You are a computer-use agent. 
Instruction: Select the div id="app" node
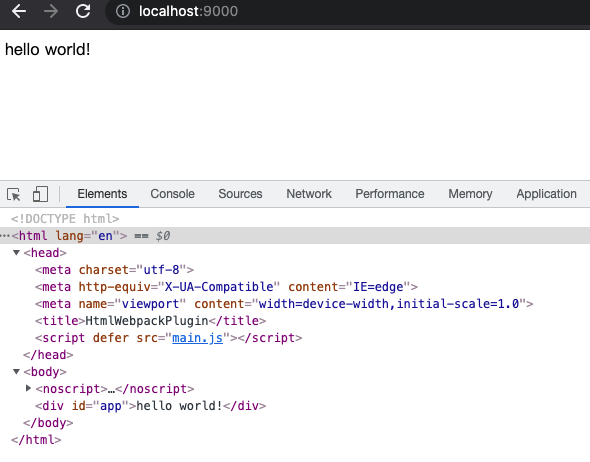[x=151, y=406]
